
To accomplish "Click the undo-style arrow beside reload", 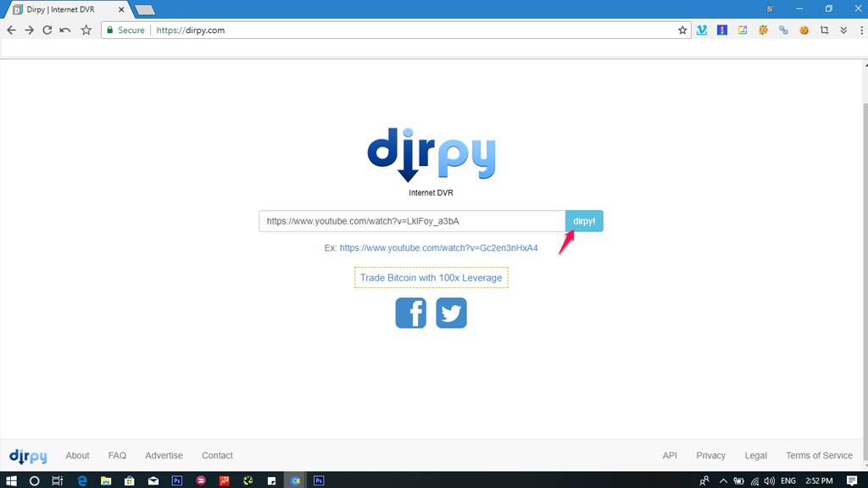I will [x=64, y=30].
